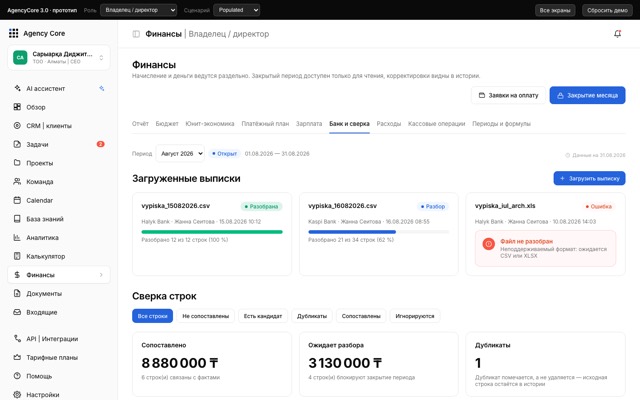Screen dimensions: 640x400
Task: Click the Калькулятор icon
Action: (17, 256)
